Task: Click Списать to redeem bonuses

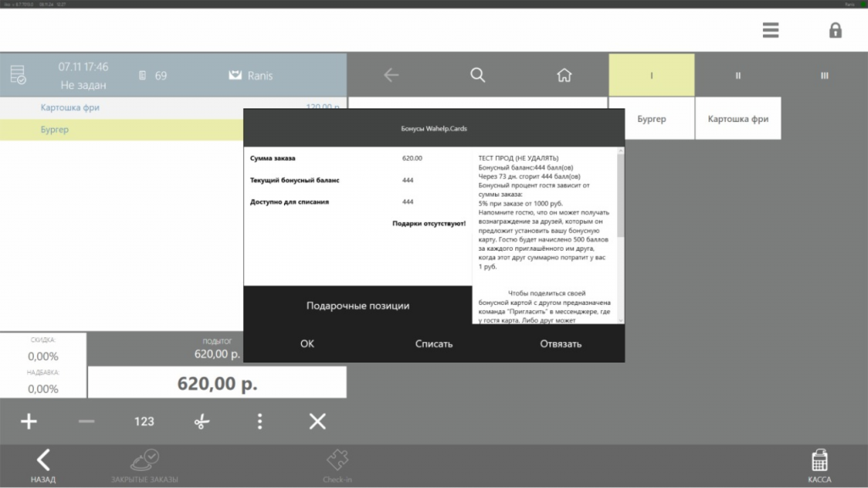Action: (x=434, y=344)
